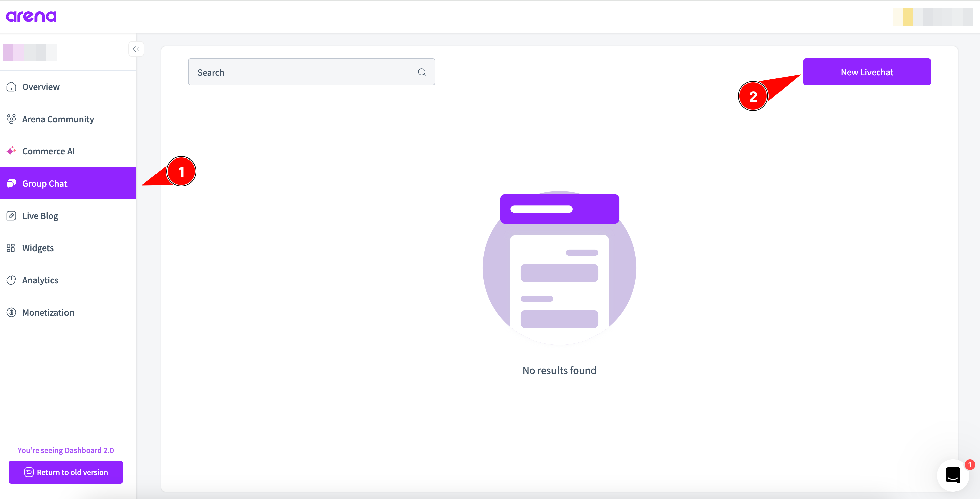Click Return to old version button

click(66, 472)
